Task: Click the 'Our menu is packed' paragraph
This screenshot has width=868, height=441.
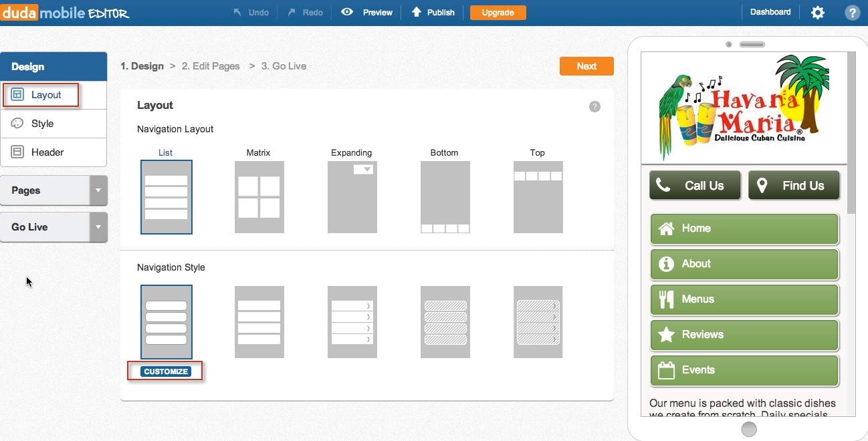Action: (x=742, y=408)
